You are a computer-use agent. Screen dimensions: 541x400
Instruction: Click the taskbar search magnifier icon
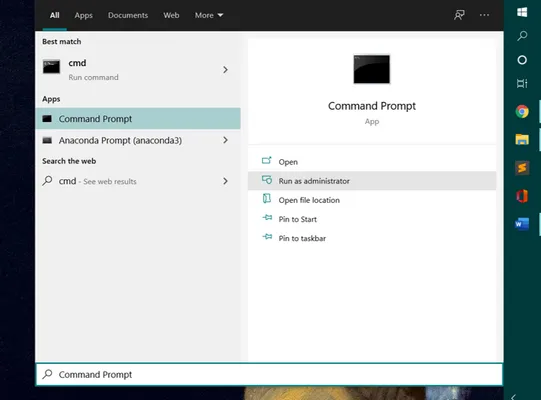coord(522,36)
